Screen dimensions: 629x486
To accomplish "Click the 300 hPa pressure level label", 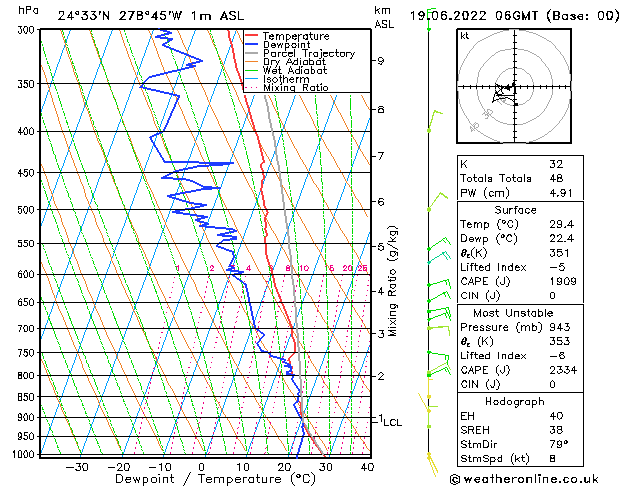I will pos(28,30).
